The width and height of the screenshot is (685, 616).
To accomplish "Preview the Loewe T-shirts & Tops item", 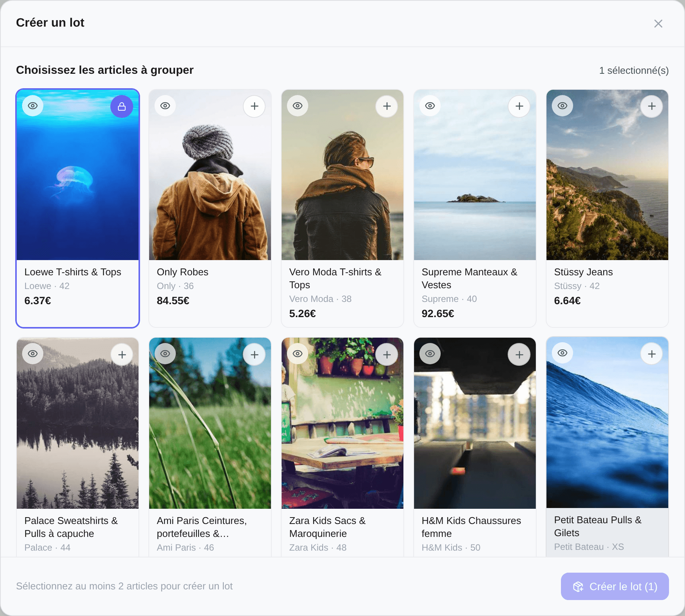I will 33,106.
